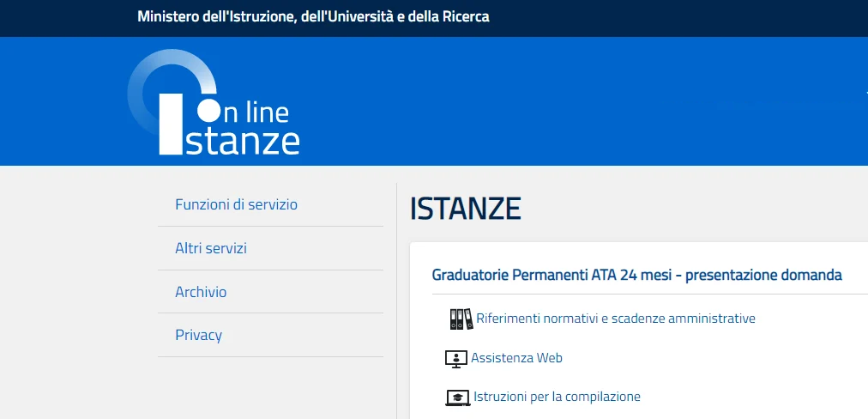The image size is (868, 419).
Task: Open the Assistenza Web link
Action: (516, 358)
